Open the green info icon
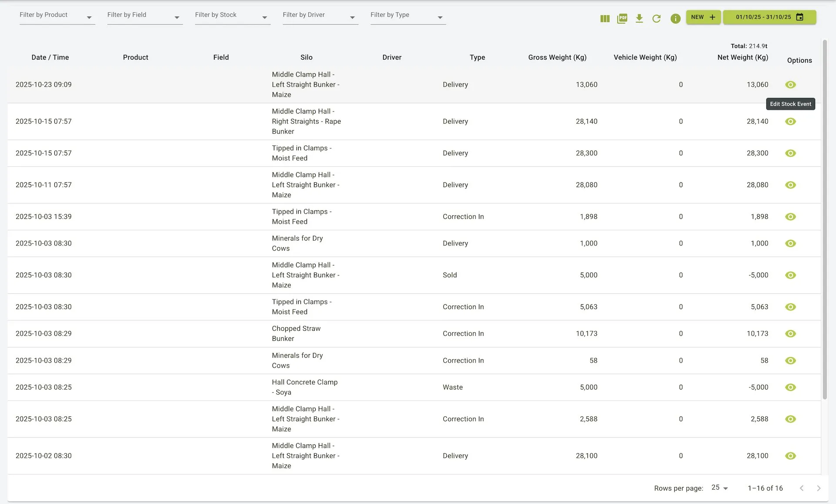The image size is (836, 504). tap(675, 18)
